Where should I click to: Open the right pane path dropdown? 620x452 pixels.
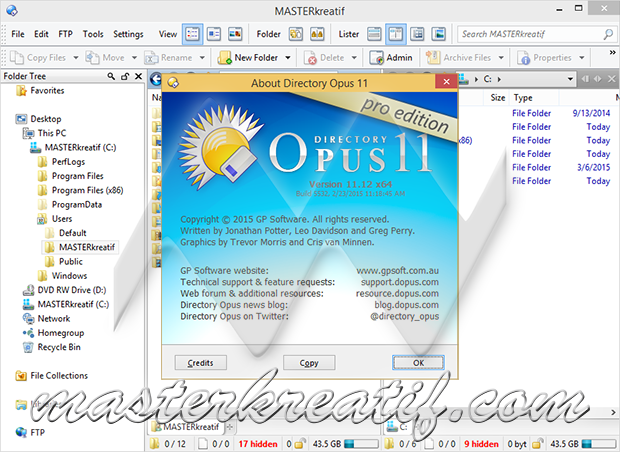(570, 79)
